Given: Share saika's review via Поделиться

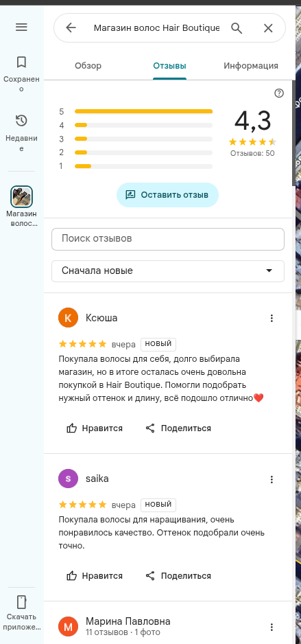Looking at the screenshot, I should coord(178,576).
